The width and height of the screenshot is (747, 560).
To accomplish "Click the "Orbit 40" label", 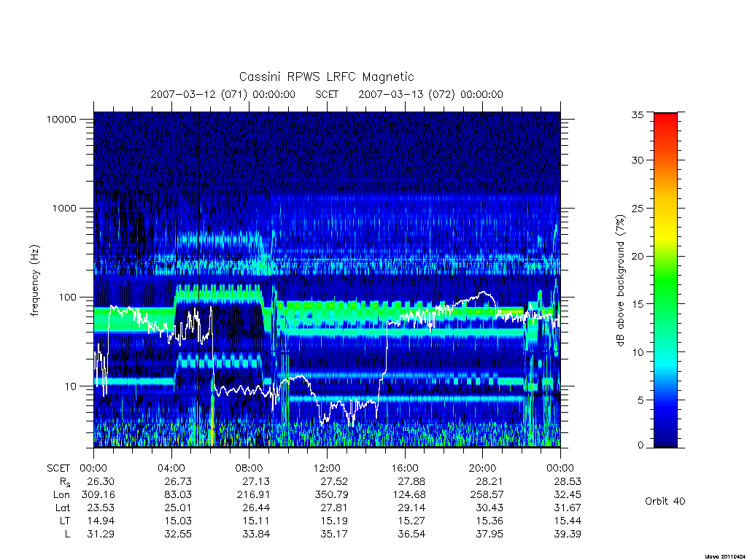I will [x=665, y=501].
